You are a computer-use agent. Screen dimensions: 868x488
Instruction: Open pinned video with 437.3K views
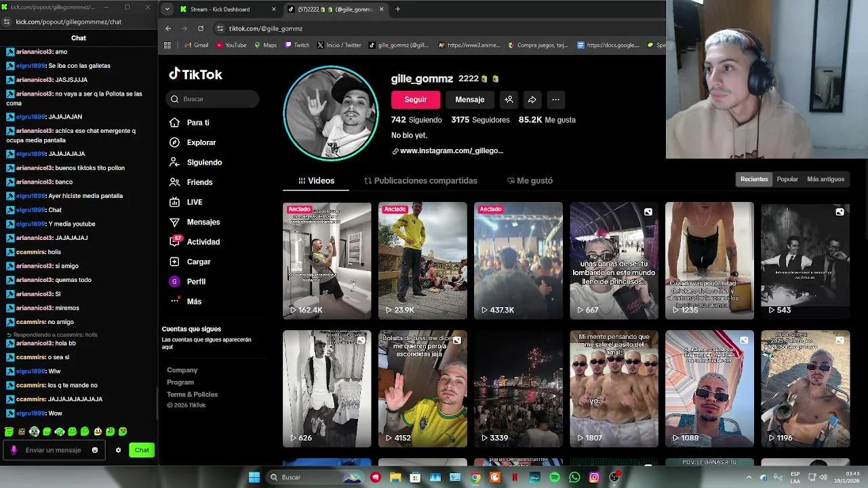click(518, 260)
